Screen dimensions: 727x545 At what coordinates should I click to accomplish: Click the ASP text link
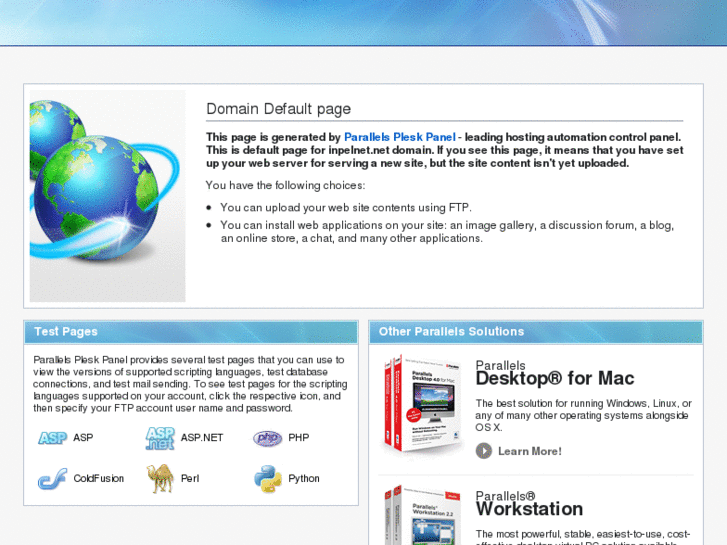(83, 438)
